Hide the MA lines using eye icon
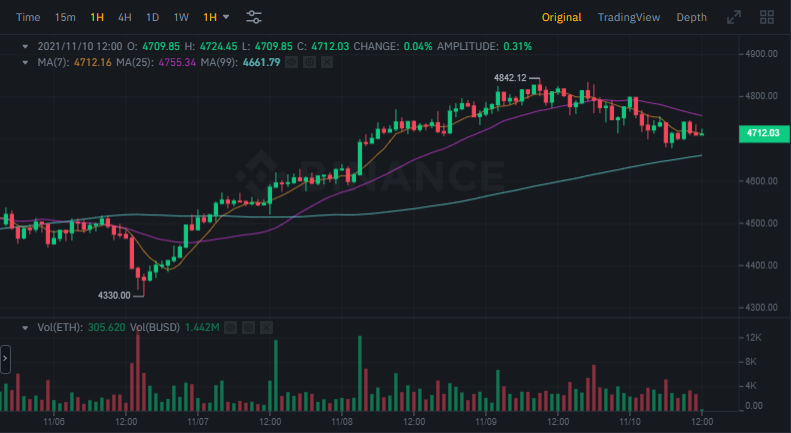 291,63
